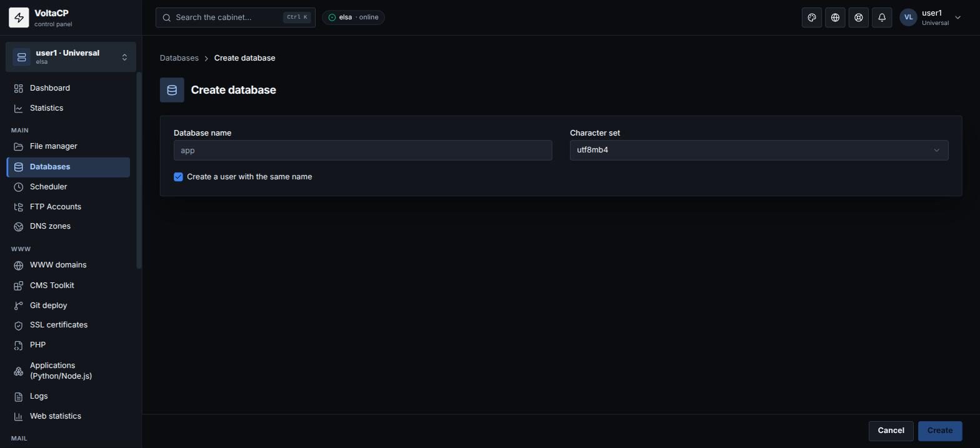Open the user1 profile menu chevron
Screen dimensions: 980x448
957,17
